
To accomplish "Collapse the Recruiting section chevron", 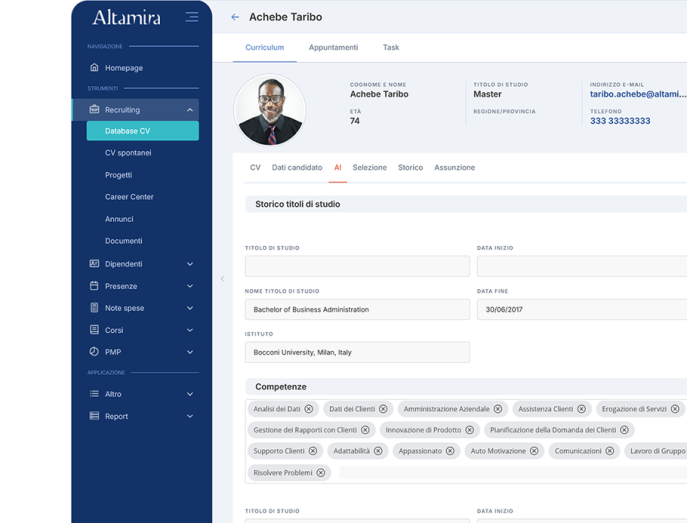I will pos(190,110).
